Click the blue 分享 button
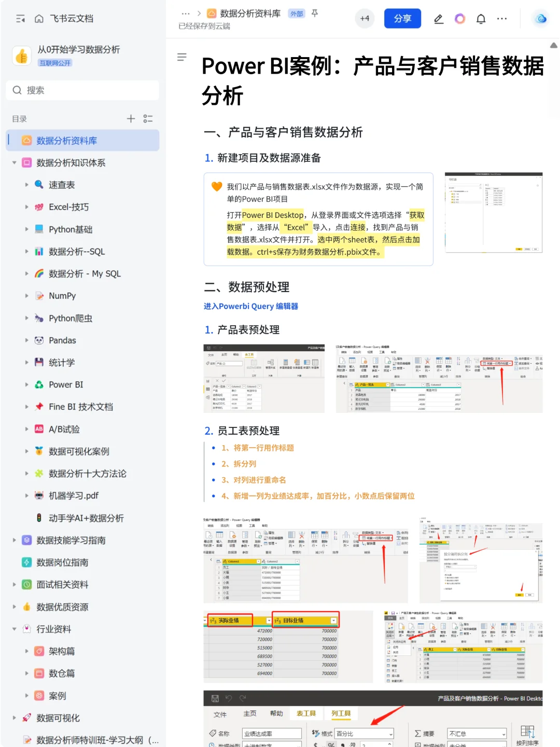560x747 pixels. [402, 19]
